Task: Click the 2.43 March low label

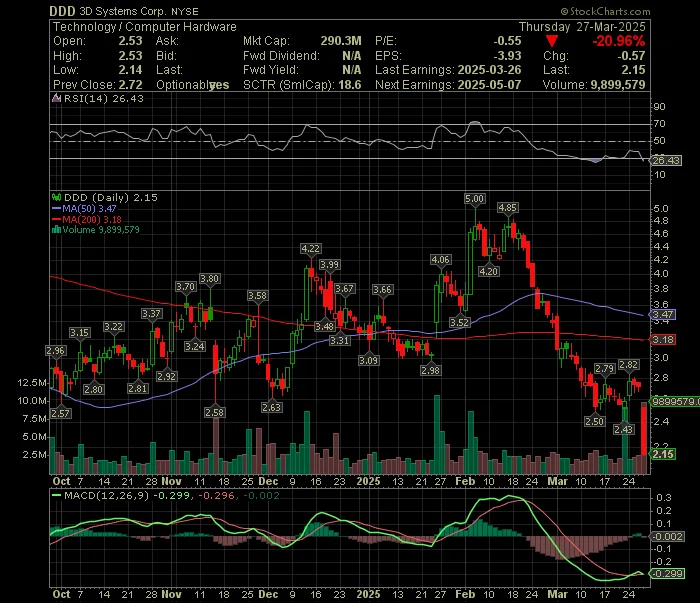Action: [623, 429]
